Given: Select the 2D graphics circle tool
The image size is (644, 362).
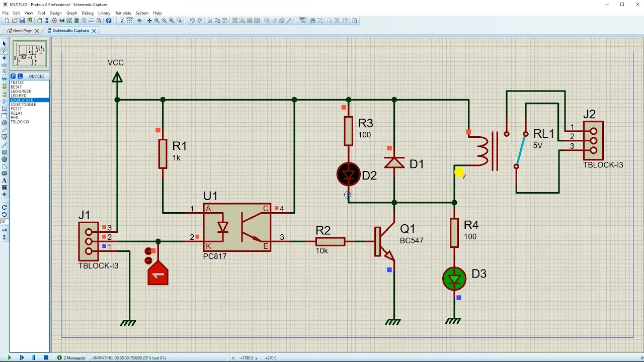Looking at the screenshot, I should (5, 159).
